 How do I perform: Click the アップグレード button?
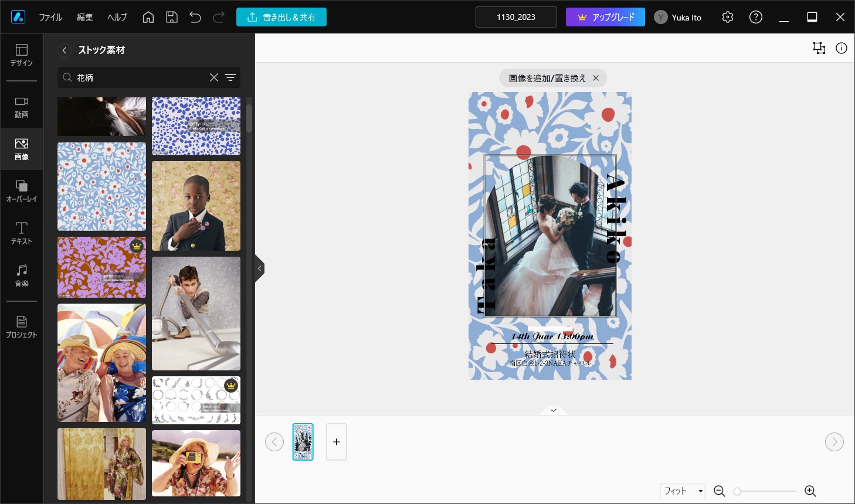[605, 17]
